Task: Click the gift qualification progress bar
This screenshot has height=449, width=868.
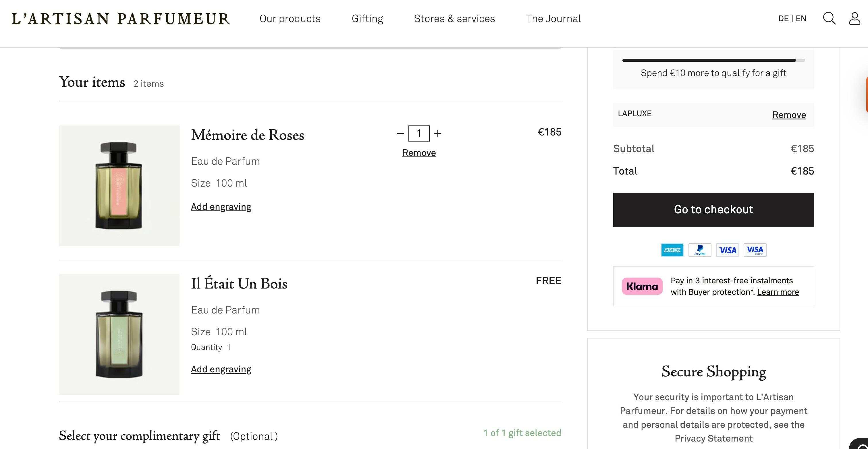Action: tap(713, 60)
